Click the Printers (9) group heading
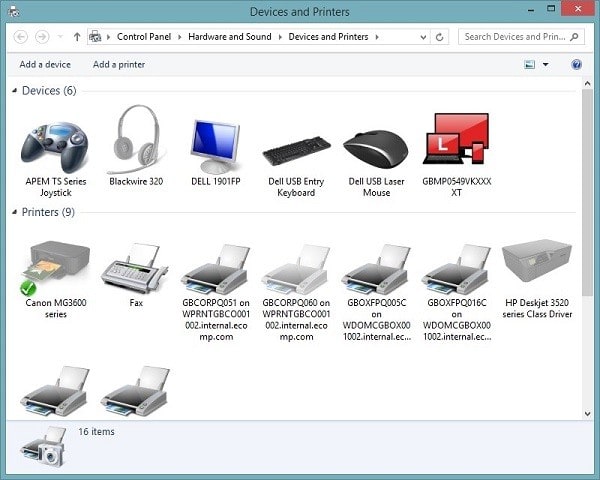600x480 pixels. [48, 212]
